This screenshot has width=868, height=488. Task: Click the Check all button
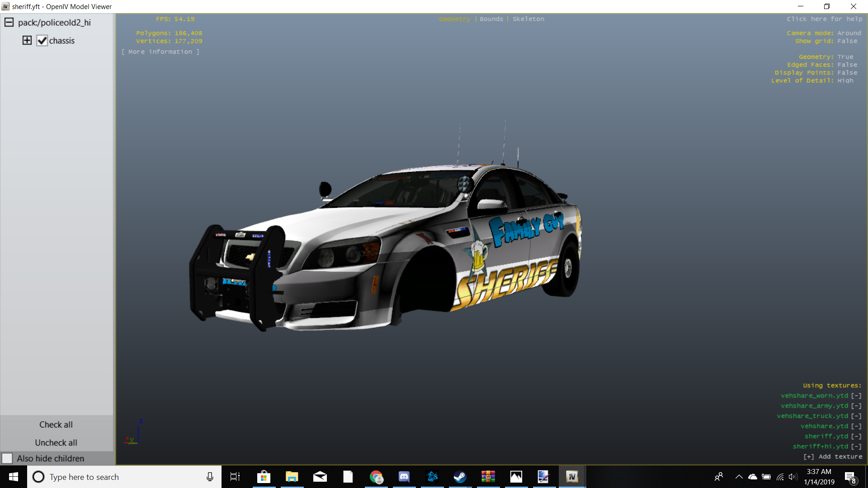[56, 425]
